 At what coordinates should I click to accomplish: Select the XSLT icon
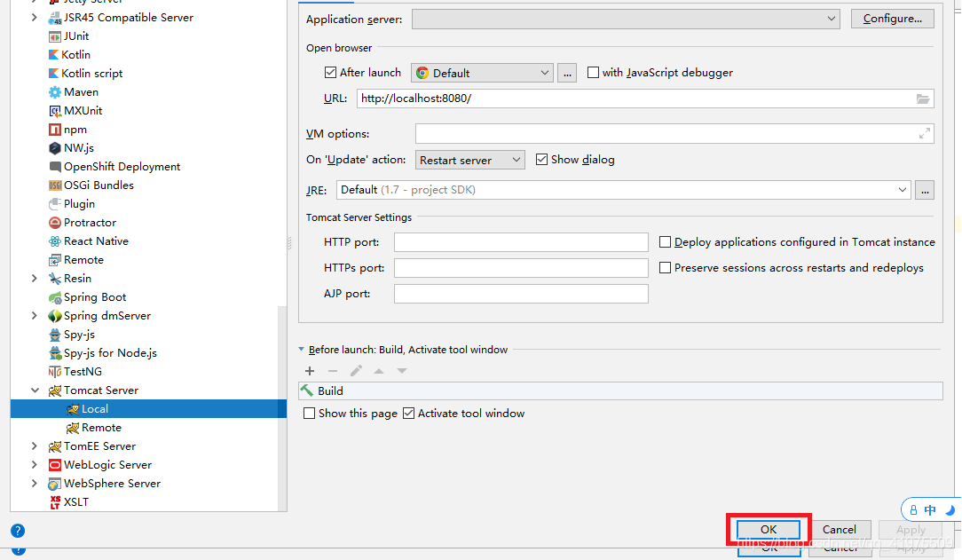55,502
